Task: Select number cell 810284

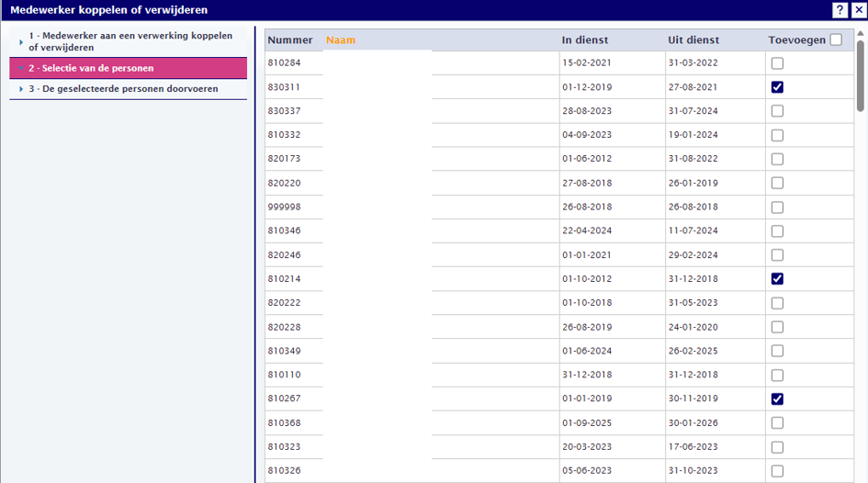Action: tap(285, 62)
